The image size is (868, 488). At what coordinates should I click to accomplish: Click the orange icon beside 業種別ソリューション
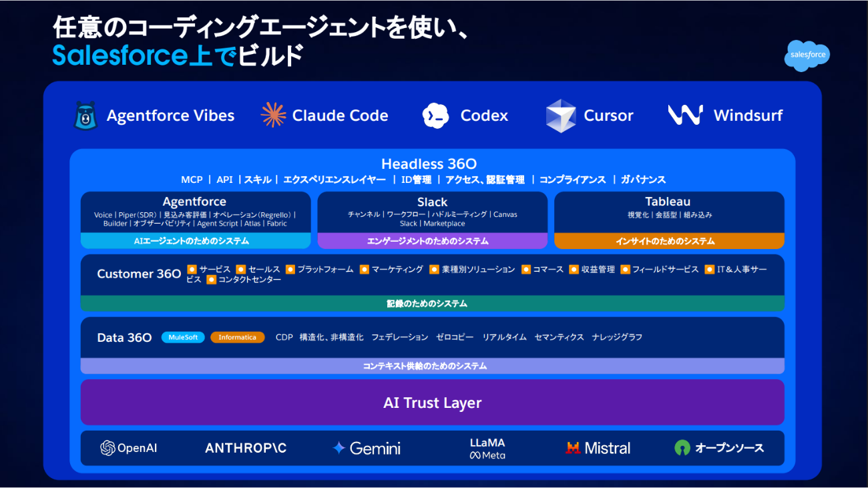click(434, 269)
